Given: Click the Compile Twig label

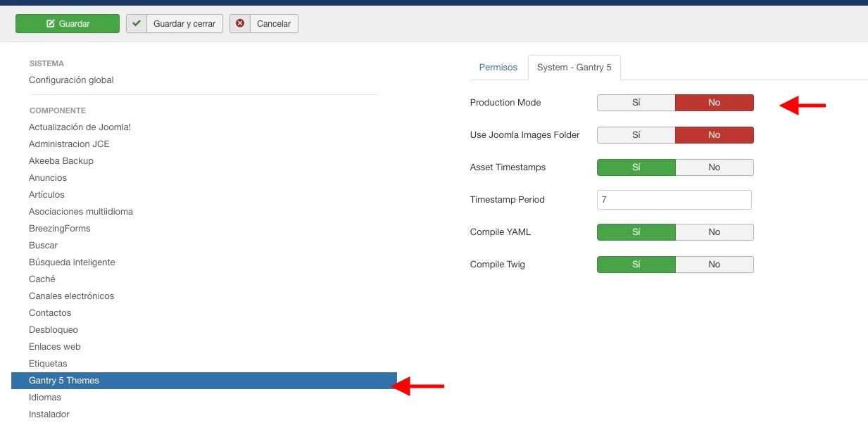Looking at the screenshot, I should (x=498, y=265).
